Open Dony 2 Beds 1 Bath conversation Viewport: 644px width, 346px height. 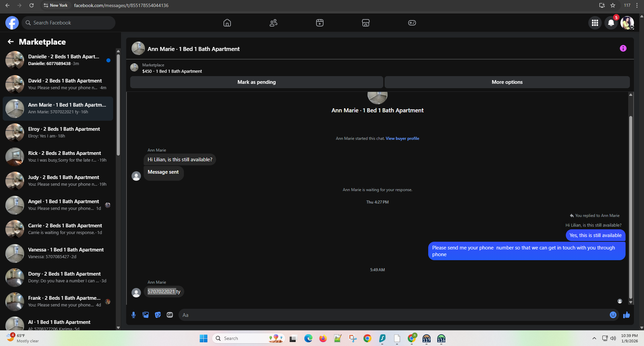(58, 278)
